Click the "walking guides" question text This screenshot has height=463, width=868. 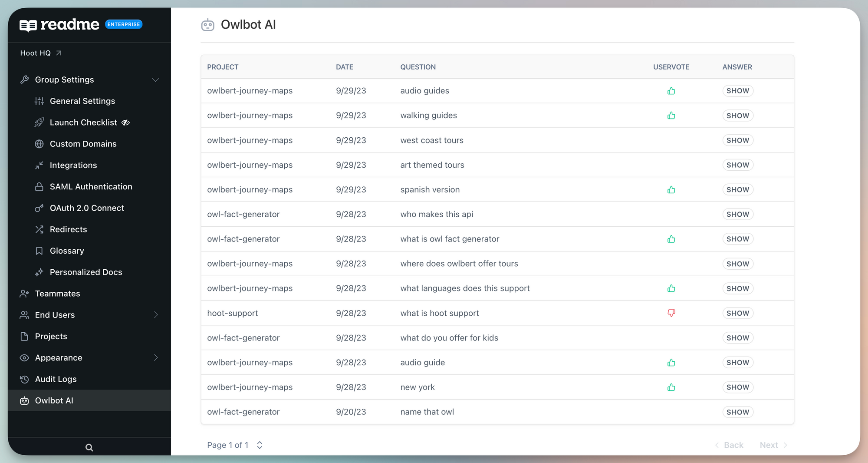tap(429, 116)
